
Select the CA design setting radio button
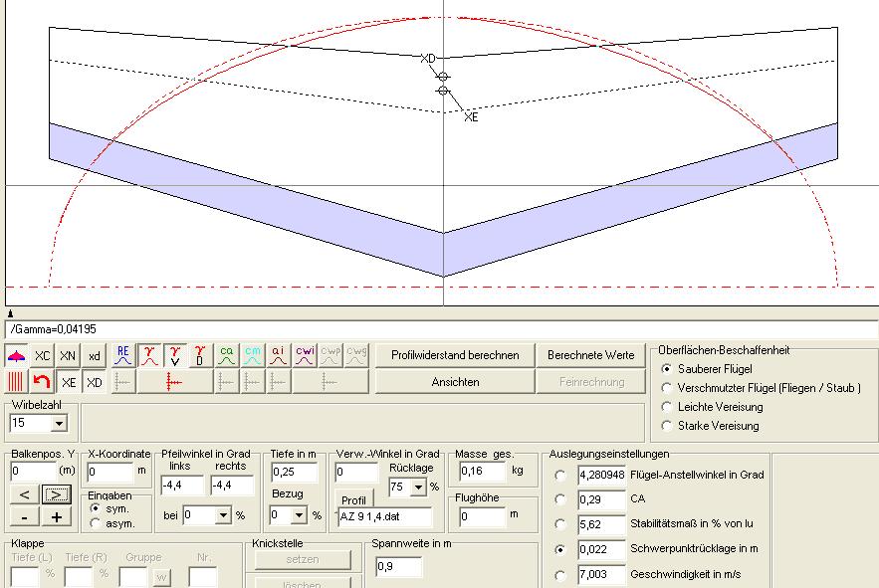pyautogui.click(x=560, y=500)
